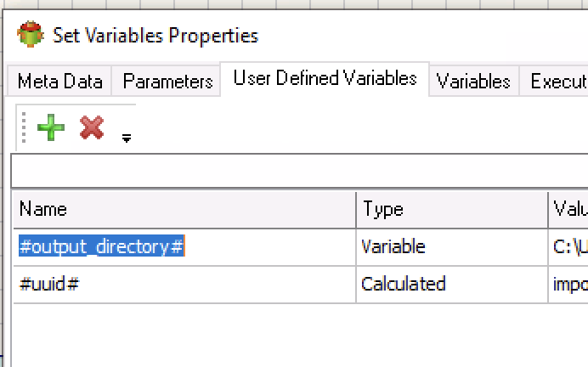Click the Calculated type cell
The height and width of the screenshot is (367, 588).
click(452, 284)
